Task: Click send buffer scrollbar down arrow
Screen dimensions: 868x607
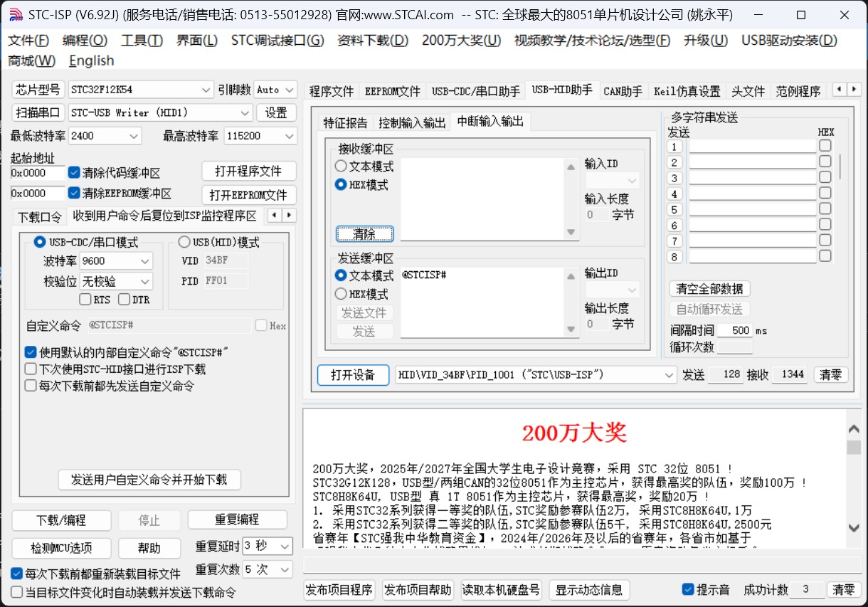Action: (x=570, y=329)
